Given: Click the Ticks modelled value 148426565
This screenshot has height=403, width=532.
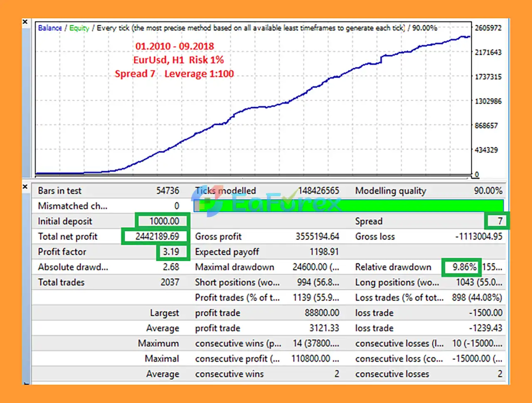Looking at the screenshot, I should coord(318,191).
